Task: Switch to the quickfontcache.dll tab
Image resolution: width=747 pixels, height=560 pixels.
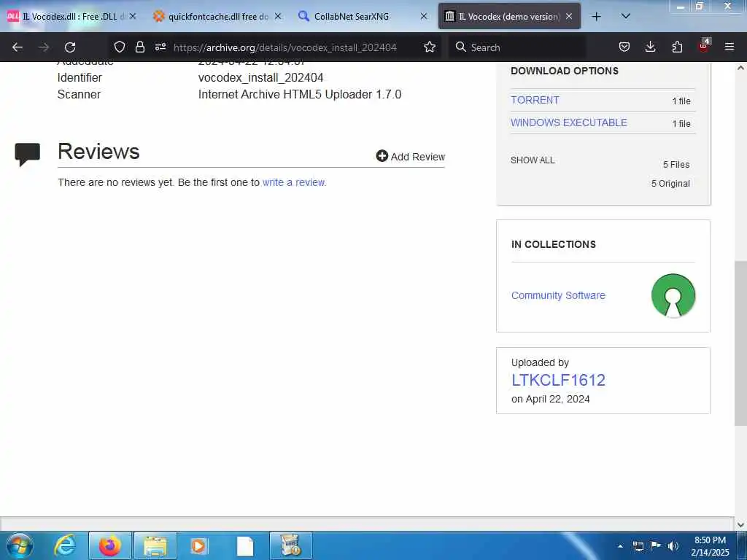Action: (x=217, y=16)
